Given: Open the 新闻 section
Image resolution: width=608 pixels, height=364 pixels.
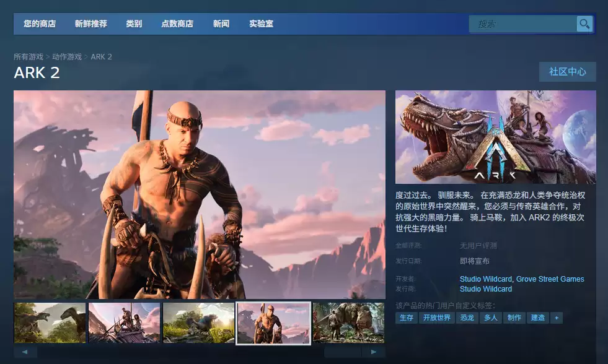Looking at the screenshot, I should point(221,24).
